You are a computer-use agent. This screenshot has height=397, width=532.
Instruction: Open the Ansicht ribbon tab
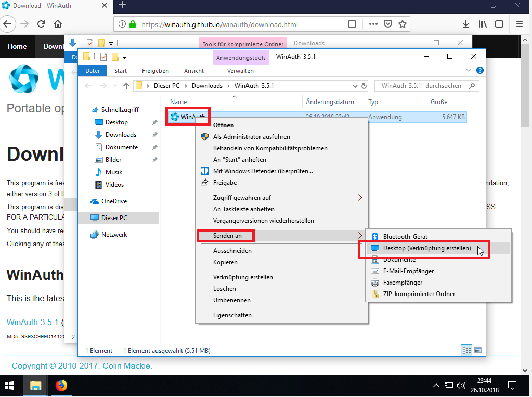[193, 71]
